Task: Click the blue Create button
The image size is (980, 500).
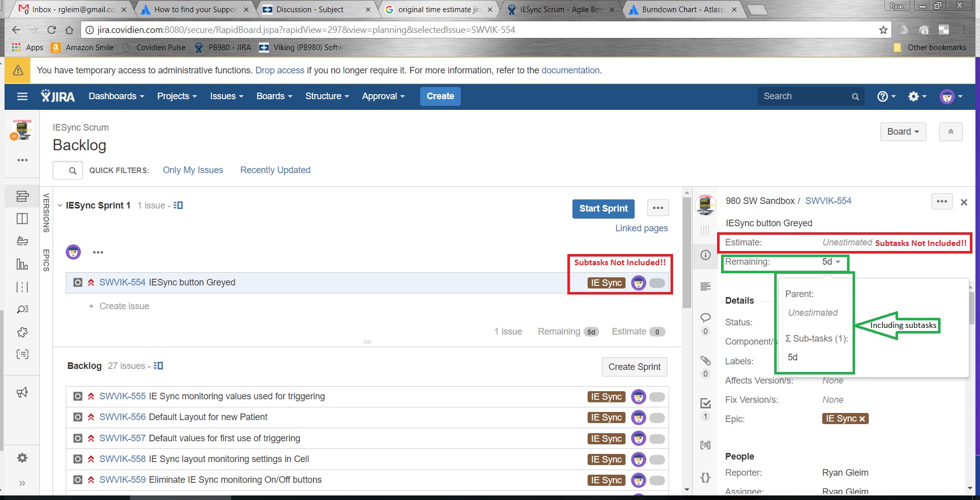Action: pyautogui.click(x=440, y=96)
